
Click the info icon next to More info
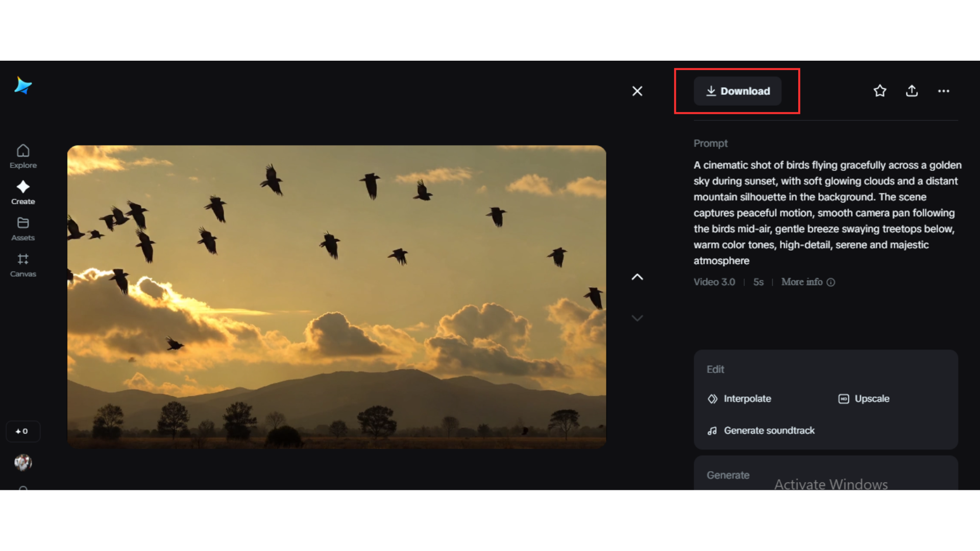[831, 282]
